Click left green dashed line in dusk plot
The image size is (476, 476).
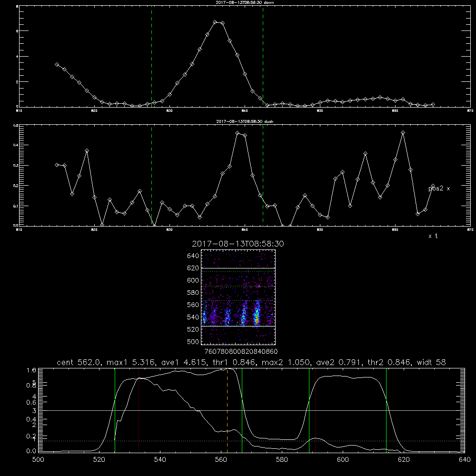point(151,176)
